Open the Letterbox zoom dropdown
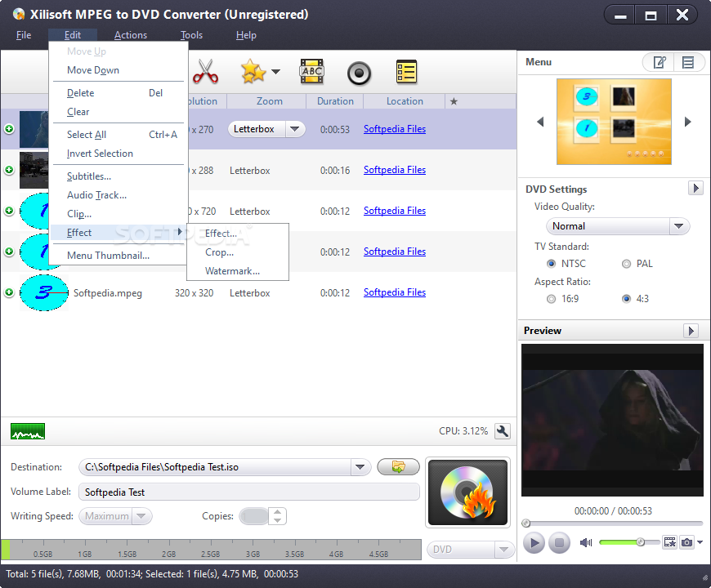711x588 pixels. [x=295, y=129]
